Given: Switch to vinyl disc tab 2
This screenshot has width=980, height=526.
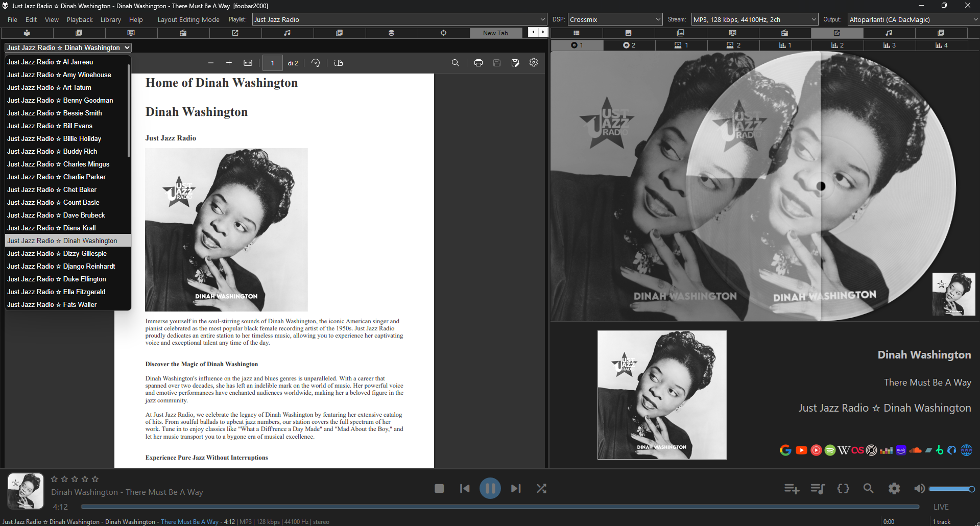Looking at the screenshot, I should coord(629,45).
